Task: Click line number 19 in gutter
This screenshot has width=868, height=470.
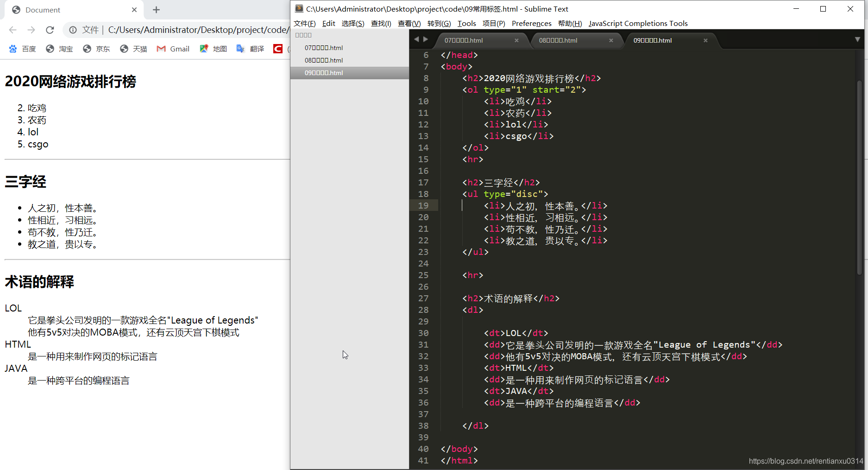Action: pos(423,206)
